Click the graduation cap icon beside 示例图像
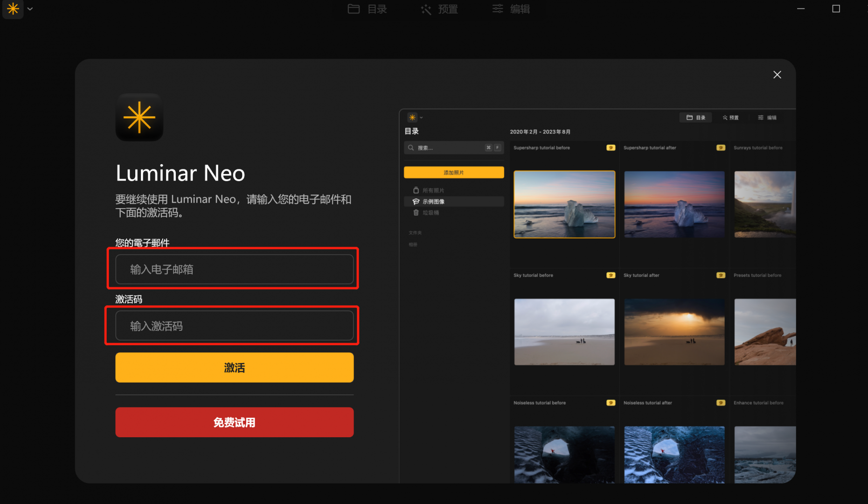This screenshot has height=504, width=868. pos(416,202)
